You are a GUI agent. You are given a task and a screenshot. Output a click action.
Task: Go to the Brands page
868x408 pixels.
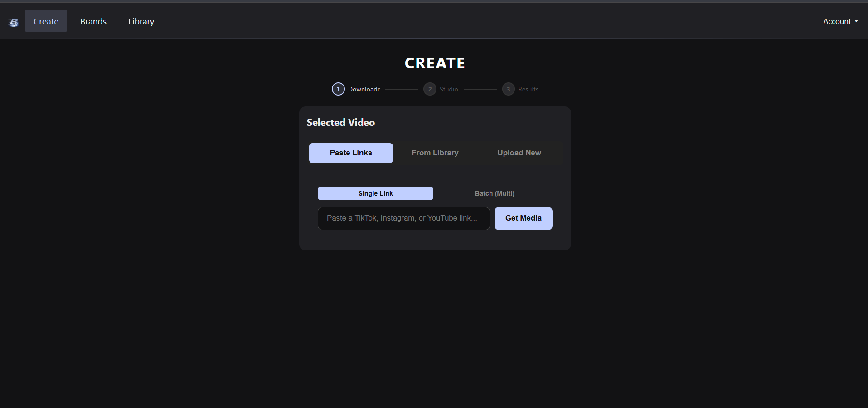coord(93,21)
